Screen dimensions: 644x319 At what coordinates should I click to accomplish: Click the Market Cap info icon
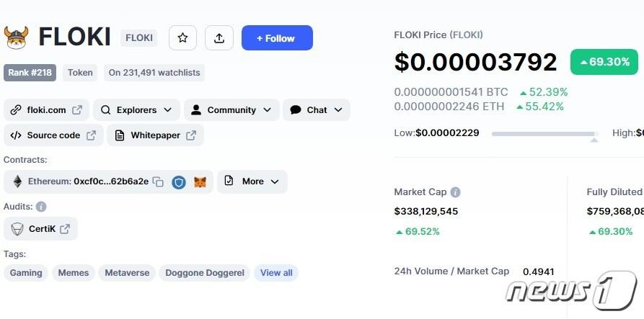click(456, 192)
